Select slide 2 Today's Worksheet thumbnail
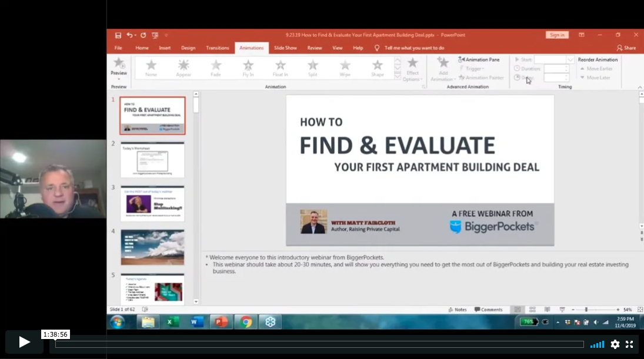 tap(152, 160)
